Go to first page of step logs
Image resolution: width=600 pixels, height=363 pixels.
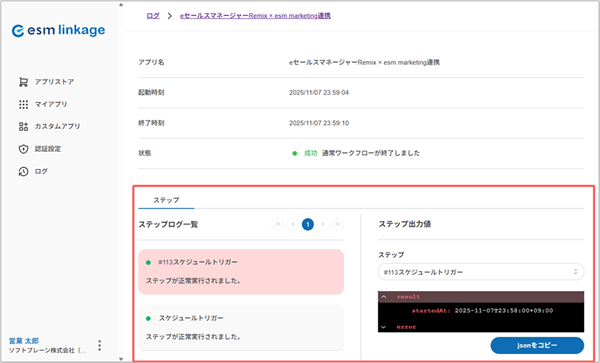click(278, 224)
